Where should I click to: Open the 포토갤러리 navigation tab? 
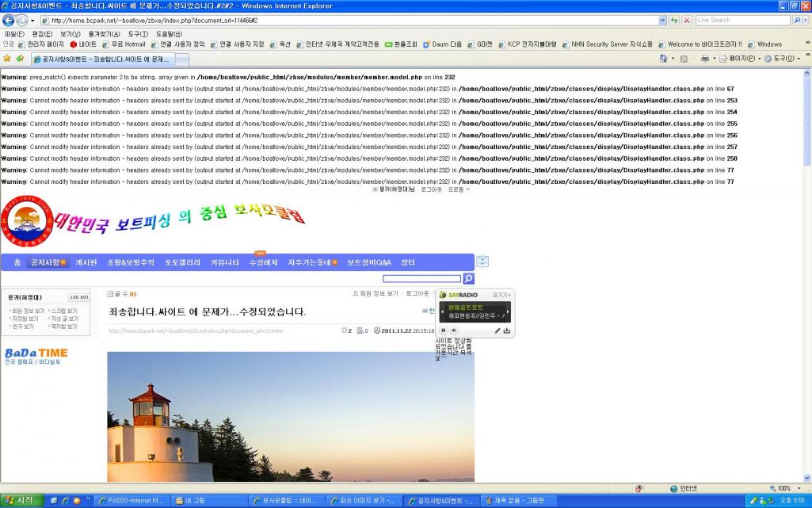(182, 262)
